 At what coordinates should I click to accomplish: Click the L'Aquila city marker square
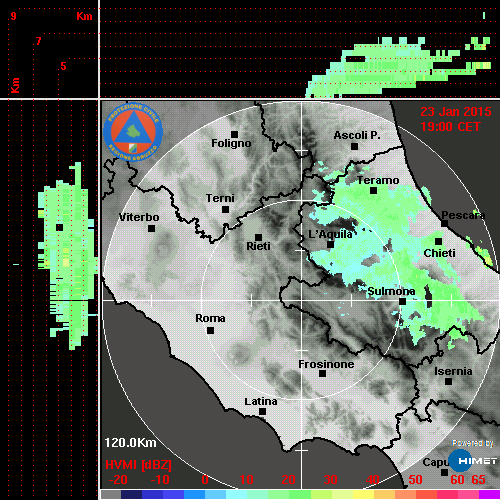click(330, 245)
